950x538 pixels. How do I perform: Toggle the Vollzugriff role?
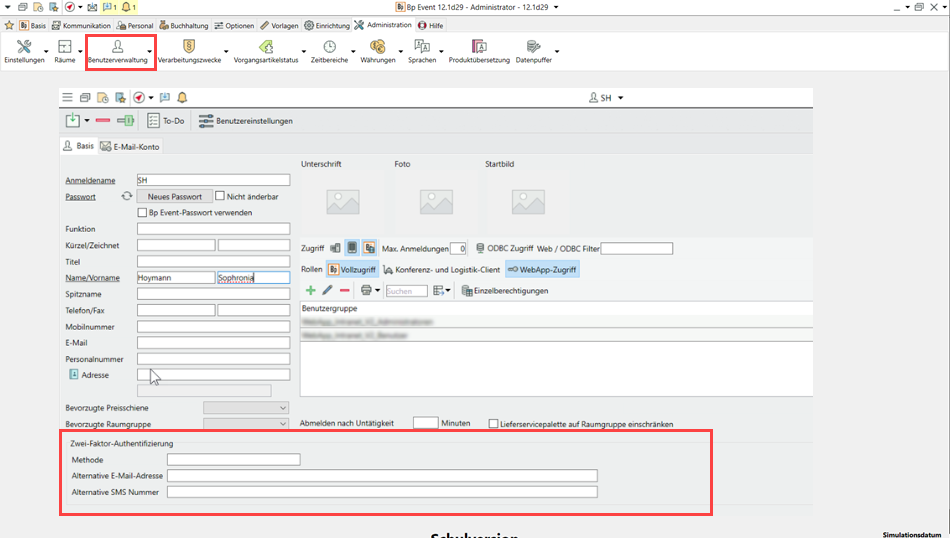coord(353,269)
